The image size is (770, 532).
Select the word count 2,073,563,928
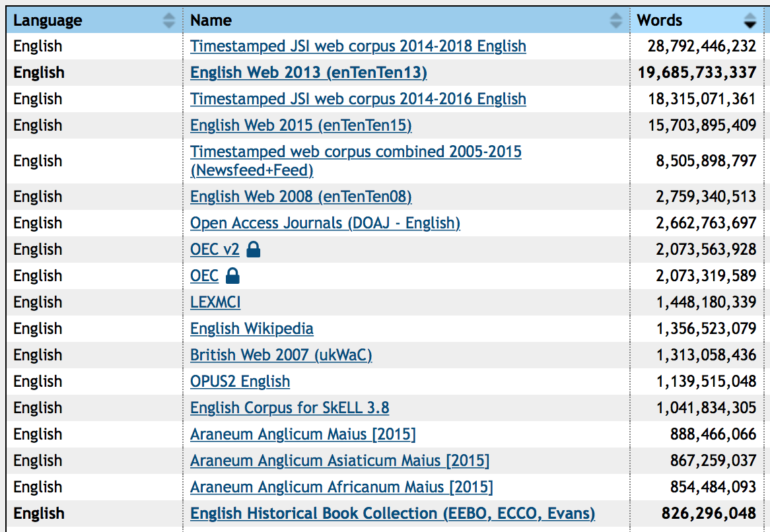(706, 249)
